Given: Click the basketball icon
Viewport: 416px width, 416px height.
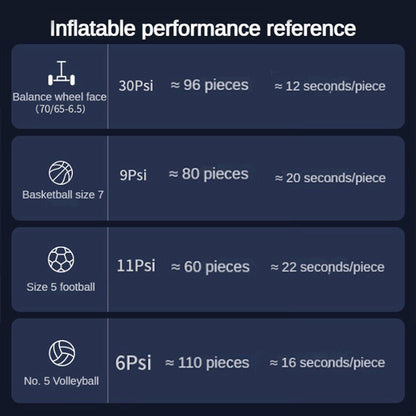Looking at the screenshot, I should point(61,173).
